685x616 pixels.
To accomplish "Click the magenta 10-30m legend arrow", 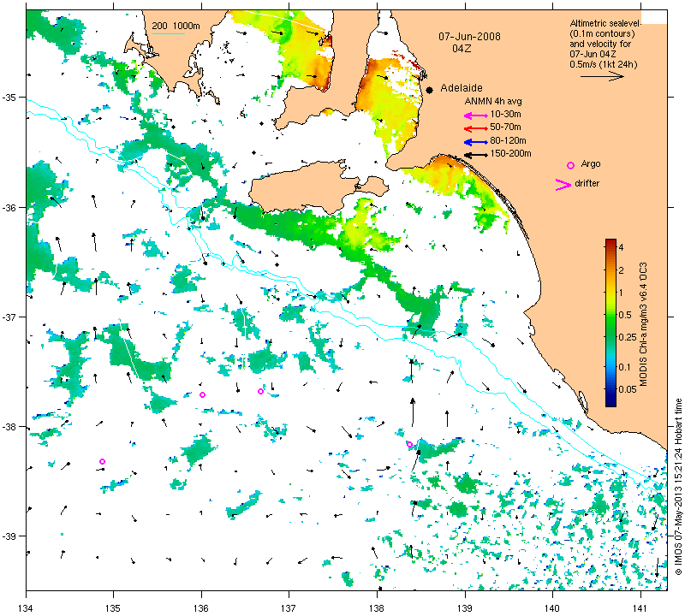I will tap(475, 115).
